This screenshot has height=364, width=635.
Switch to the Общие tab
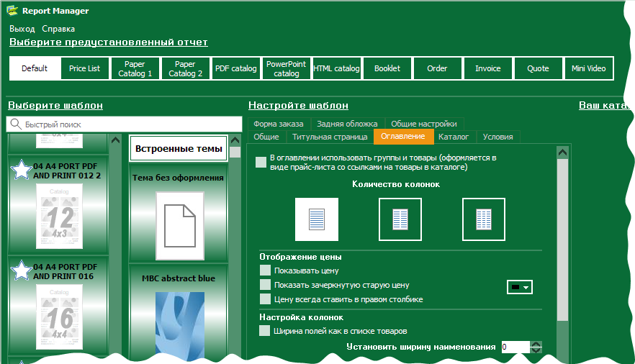266,137
